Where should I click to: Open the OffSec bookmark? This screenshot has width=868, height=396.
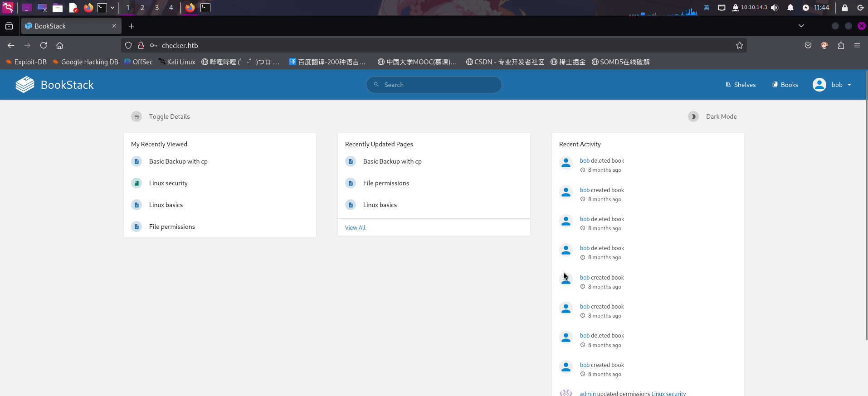[138, 62]
